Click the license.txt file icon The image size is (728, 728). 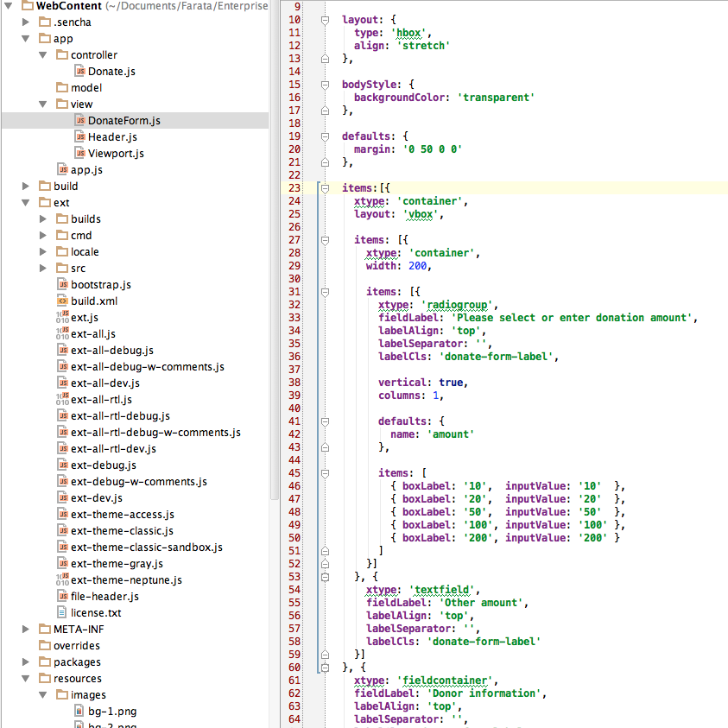click(62, 613)
